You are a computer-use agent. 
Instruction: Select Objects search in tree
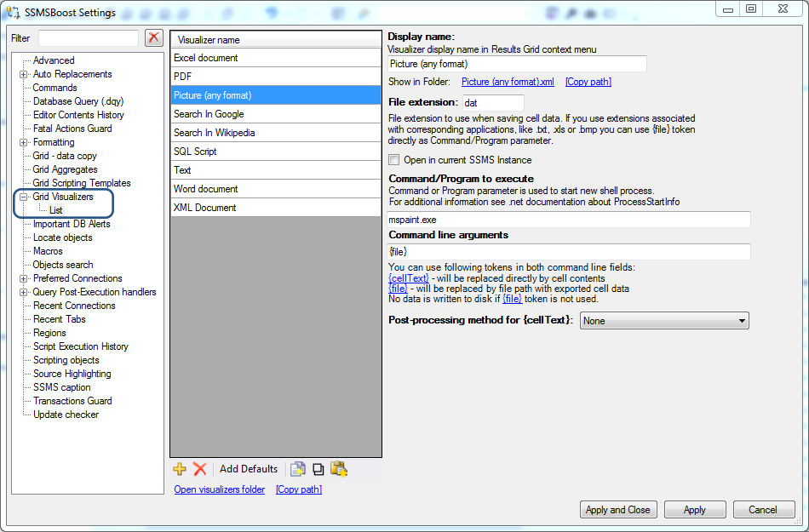(63, 265)
